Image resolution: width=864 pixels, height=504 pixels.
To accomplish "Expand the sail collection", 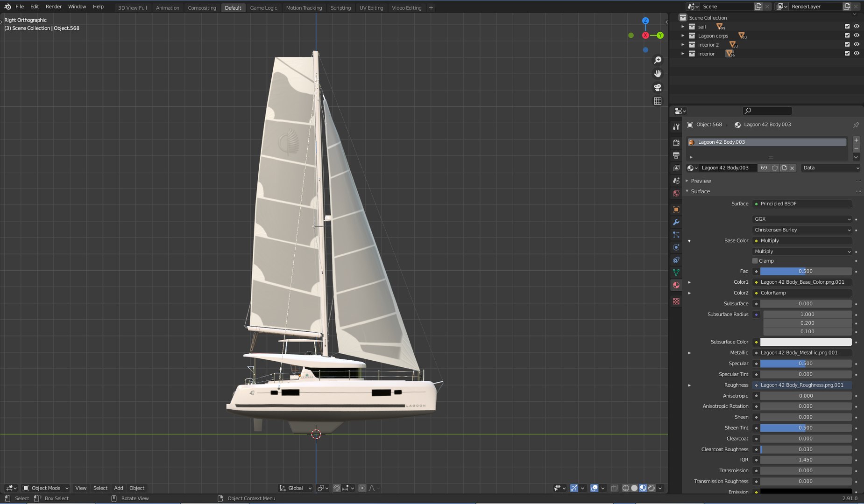I will point(683,27).
